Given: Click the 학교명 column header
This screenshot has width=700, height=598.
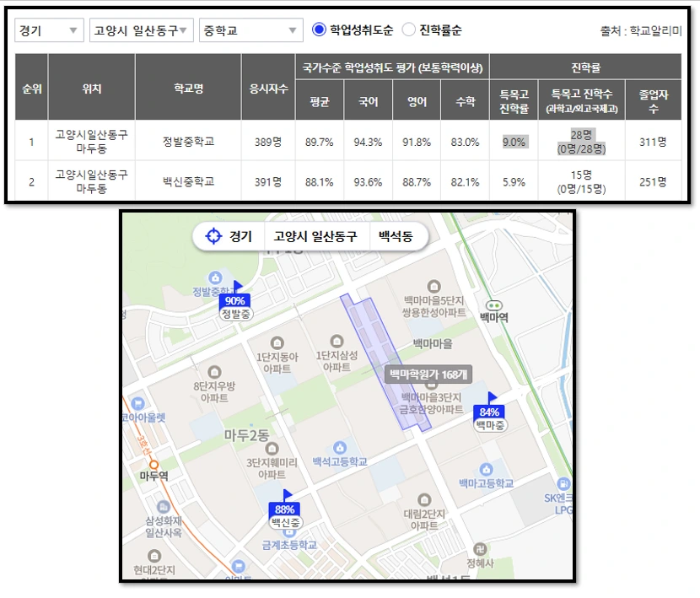Looking at the screenshot, I should [x=188, y=87].
